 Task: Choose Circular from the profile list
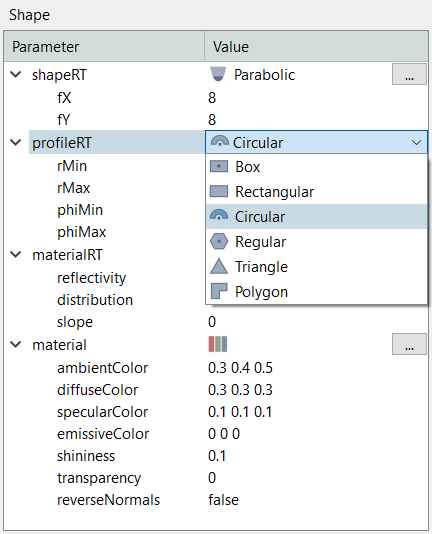click(316, 216)
